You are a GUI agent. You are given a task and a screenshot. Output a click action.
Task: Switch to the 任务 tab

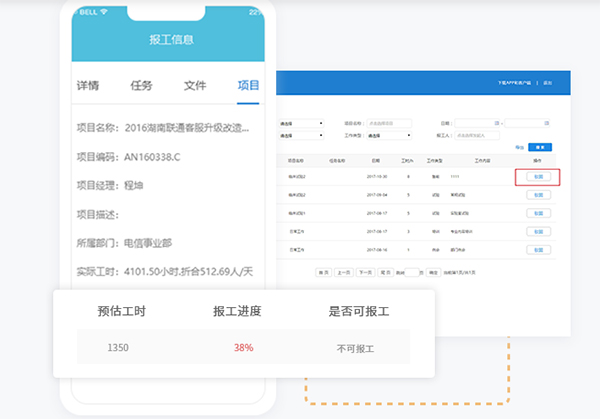point(141,85)
